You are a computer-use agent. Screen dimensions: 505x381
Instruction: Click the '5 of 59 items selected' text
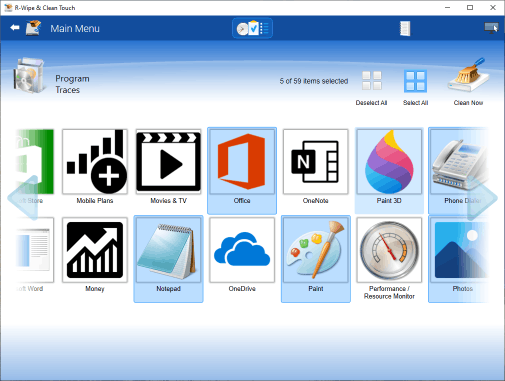[314, 81]
